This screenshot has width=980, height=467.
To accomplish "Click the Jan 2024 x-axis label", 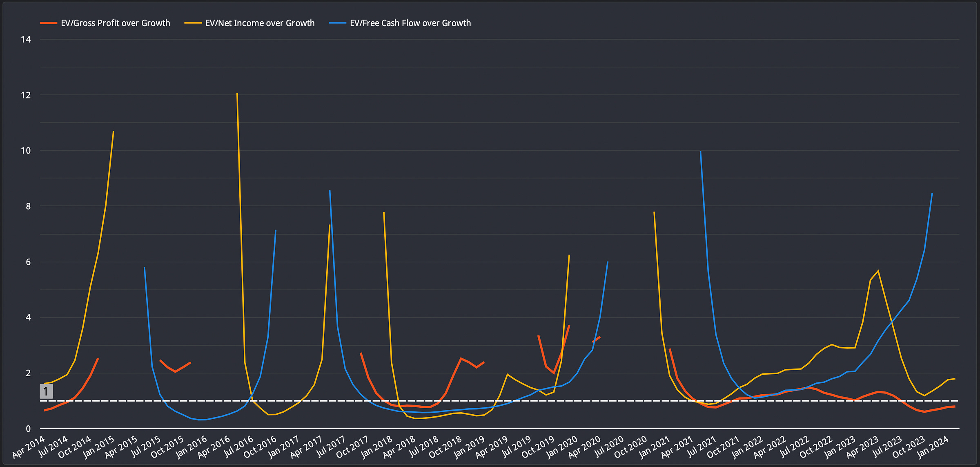I will [x=934, y=447].
